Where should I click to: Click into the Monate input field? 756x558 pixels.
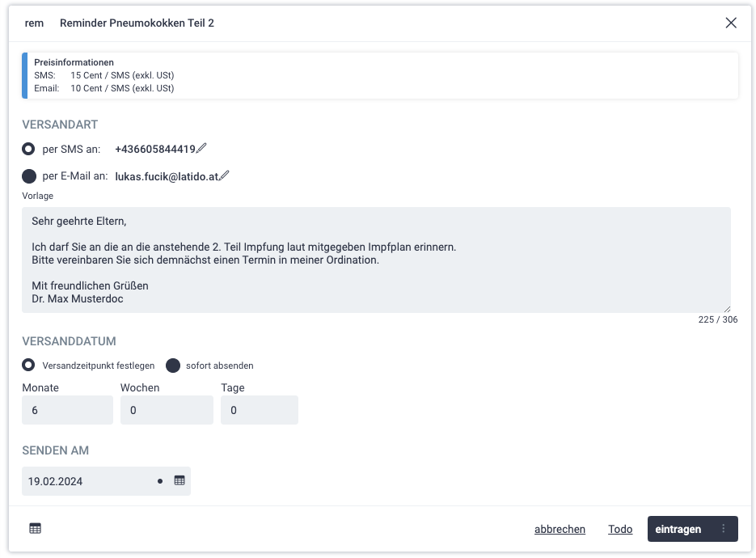67,410
